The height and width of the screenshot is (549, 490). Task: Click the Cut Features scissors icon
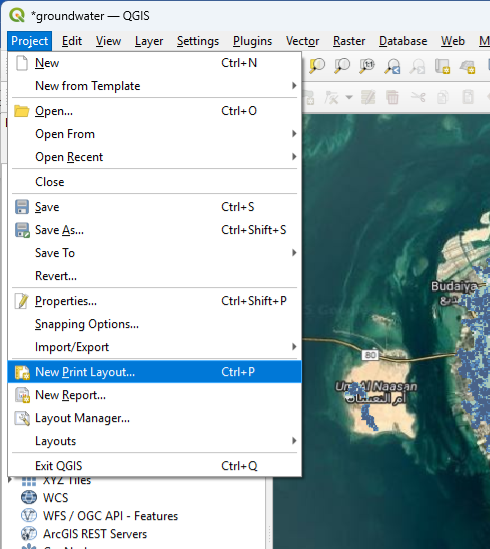coord(418,97)
